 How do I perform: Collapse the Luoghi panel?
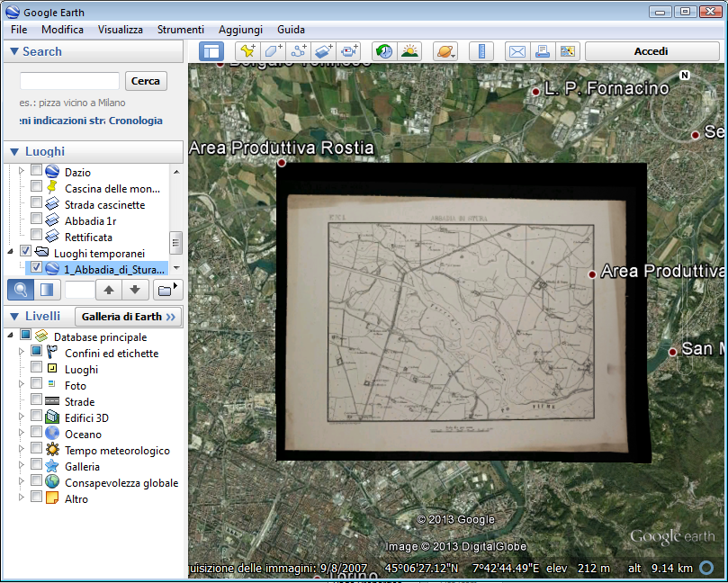coord(14,152)
